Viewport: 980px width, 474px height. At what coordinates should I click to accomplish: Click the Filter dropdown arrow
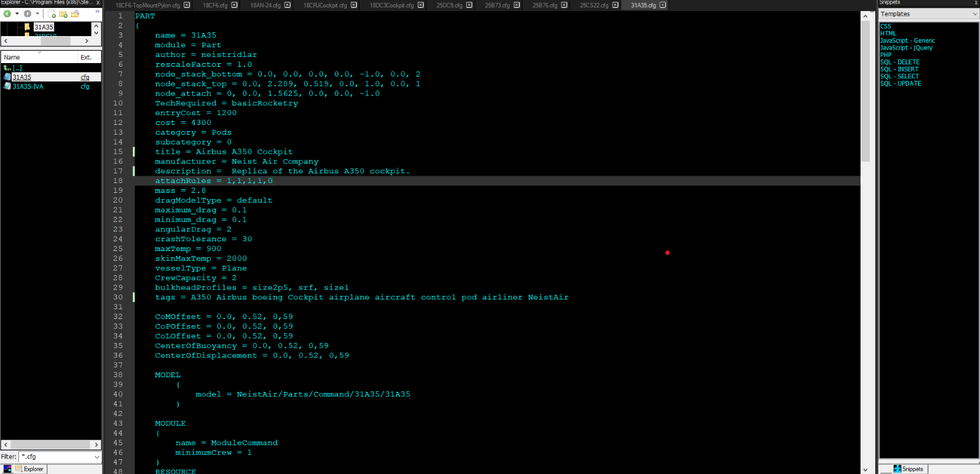click(x=96, y=457)
